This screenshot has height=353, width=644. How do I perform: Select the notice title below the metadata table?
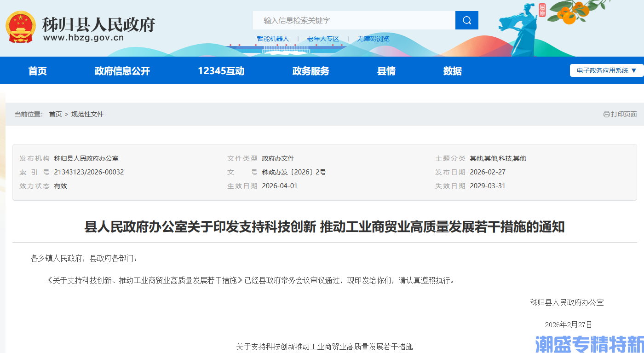click(322, 226)
